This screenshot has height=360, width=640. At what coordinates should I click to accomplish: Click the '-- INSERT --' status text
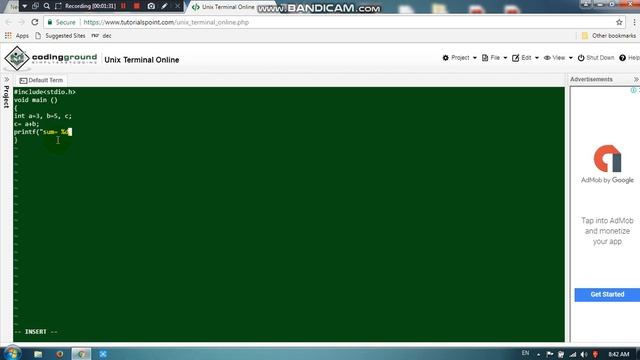click(x=36, y=332)
